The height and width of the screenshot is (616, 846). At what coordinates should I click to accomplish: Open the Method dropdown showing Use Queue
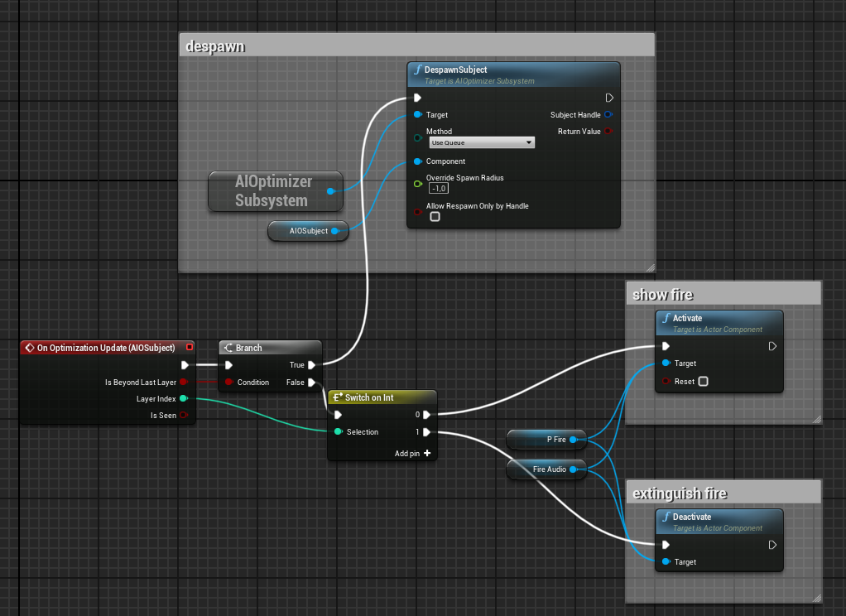click(x=481, y=142)
